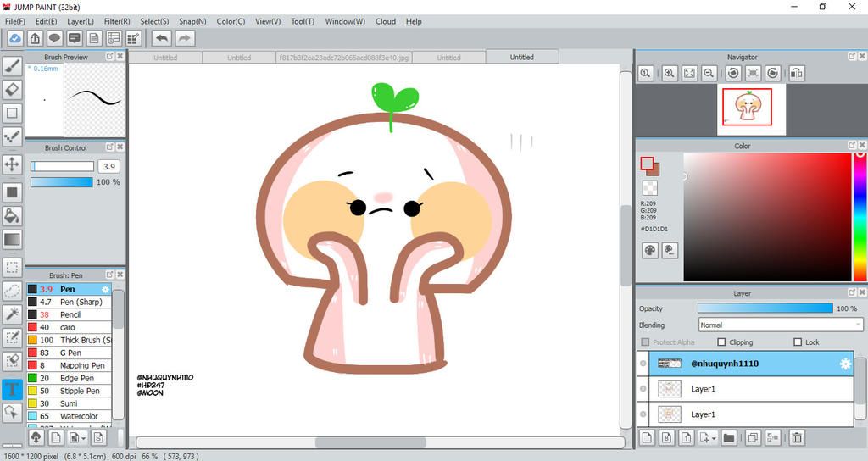868x461 pixels.
Task: Pick a color in the red color field
Action: [x=766, y=217]
